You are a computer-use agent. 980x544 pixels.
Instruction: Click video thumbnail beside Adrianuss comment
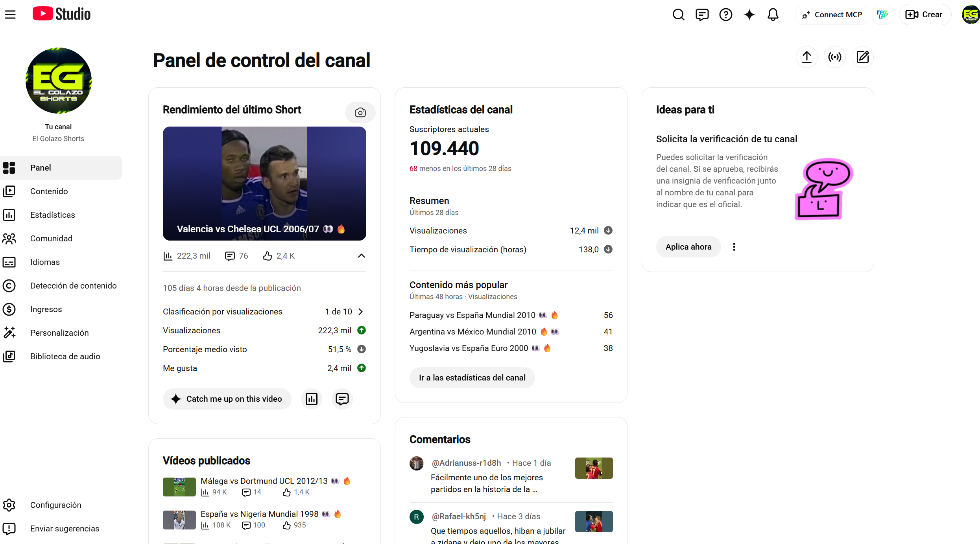(594, 468)
